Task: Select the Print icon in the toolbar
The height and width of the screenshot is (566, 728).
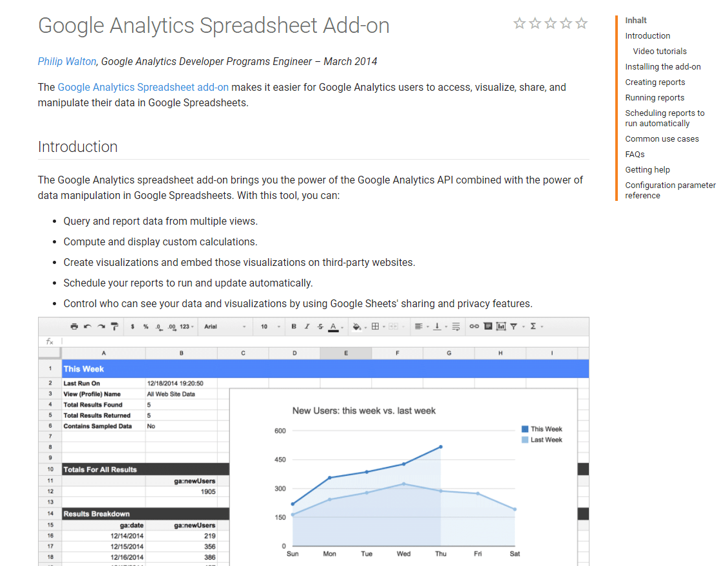Action: [x=74, y=326]
